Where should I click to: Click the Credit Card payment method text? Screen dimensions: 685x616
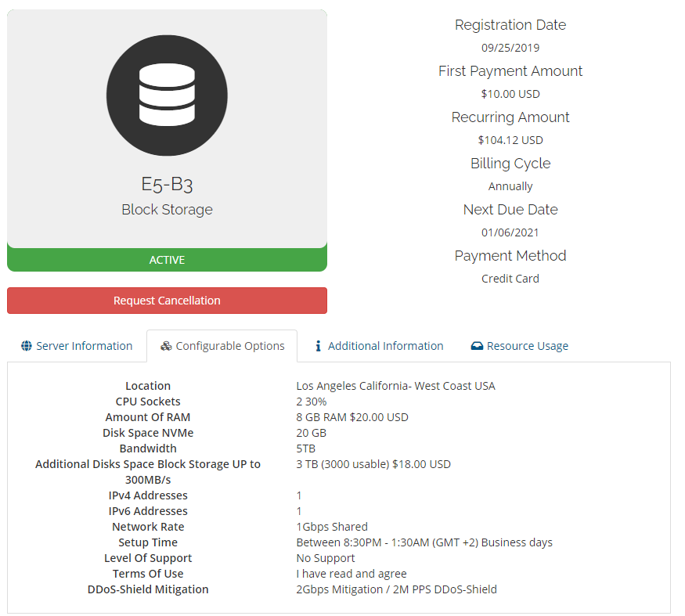(510, 279)
